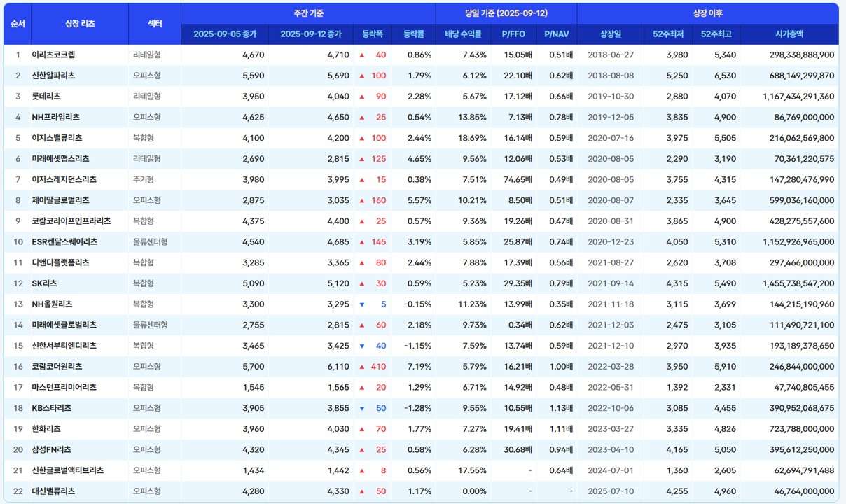This screenshot has width=846, height=504.
Task: Click the red up arrow in the SK리츠 row
Action: (x=362, y=283)
